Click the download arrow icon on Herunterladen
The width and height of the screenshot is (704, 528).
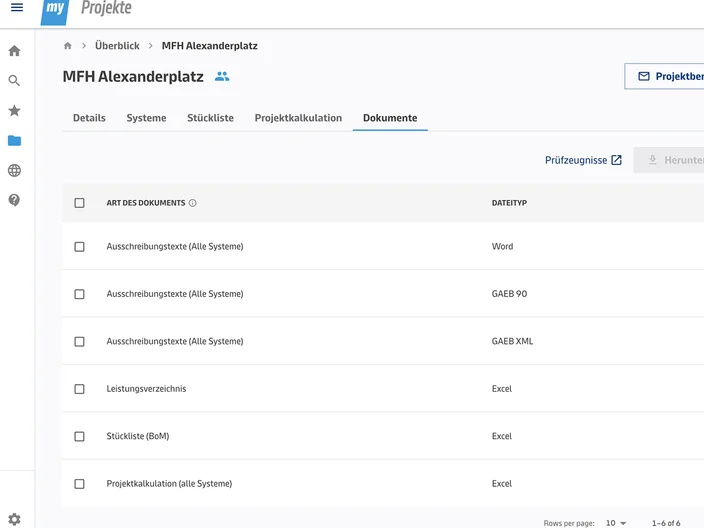pos(653,160)
